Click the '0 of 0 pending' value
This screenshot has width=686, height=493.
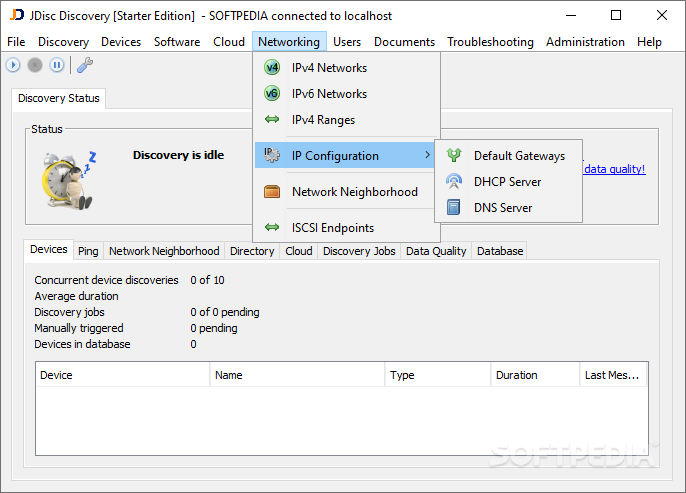click(225, 312)
